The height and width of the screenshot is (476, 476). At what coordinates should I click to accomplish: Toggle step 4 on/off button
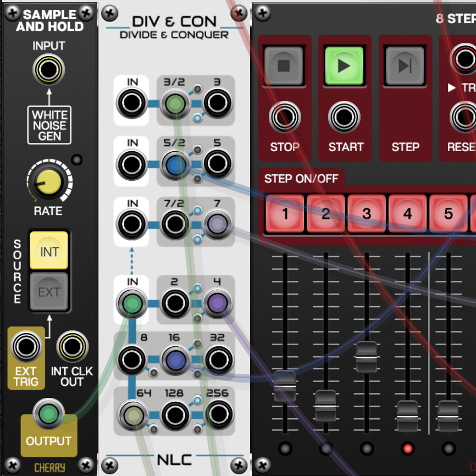pyautogui.click(x=408, y=213)
